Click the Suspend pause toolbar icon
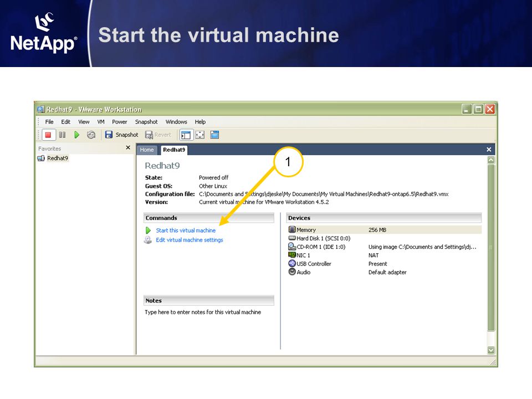The height and width of the screenshot is (399, 532). [63, 135]
